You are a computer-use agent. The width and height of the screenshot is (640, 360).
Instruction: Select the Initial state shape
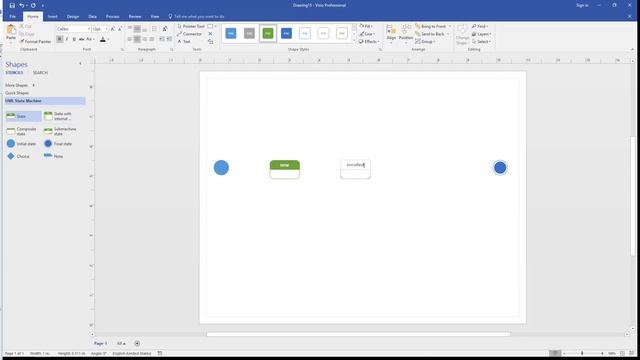click(22, 144)
